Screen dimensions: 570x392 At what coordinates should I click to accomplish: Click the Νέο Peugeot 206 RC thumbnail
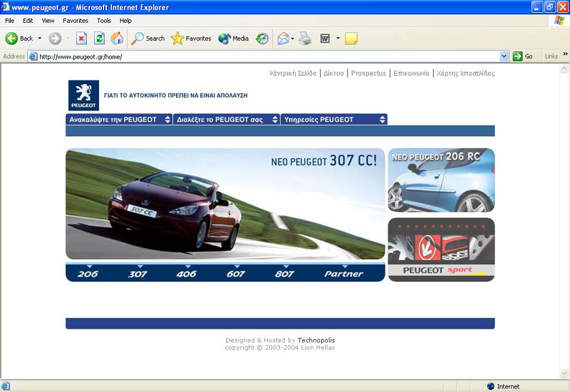441,180
